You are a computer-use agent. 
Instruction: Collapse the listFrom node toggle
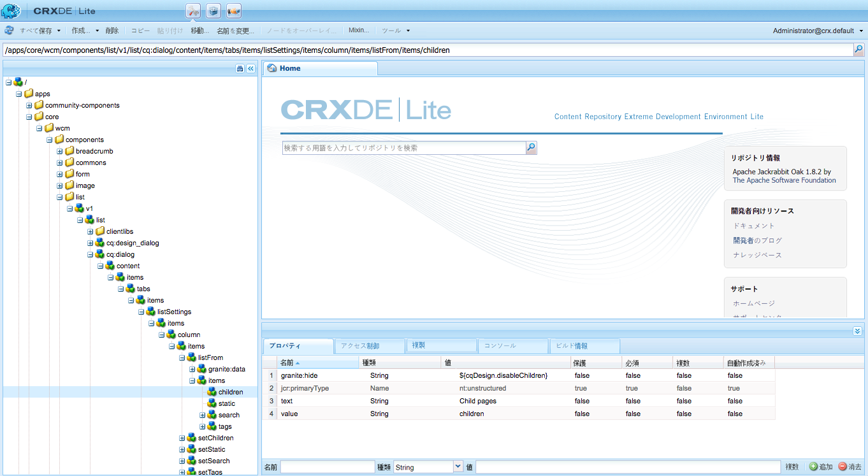[182, 357]
